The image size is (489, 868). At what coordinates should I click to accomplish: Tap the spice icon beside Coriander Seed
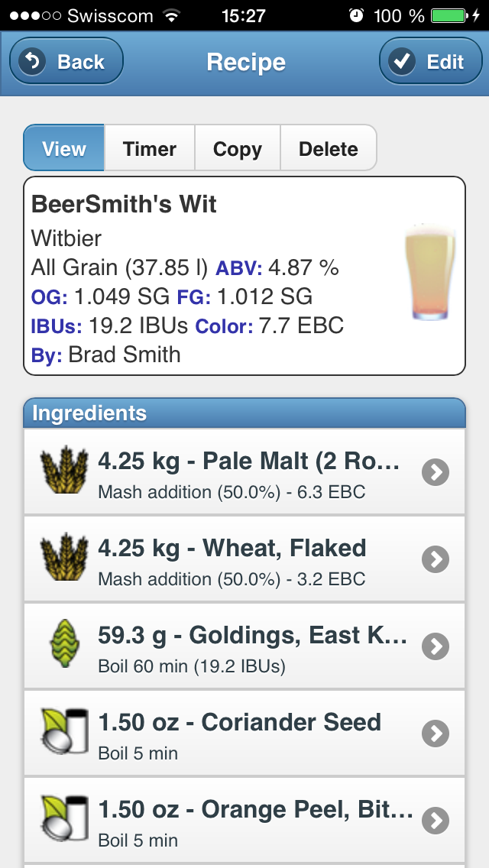pyautogui.click(x=63, y=734)
